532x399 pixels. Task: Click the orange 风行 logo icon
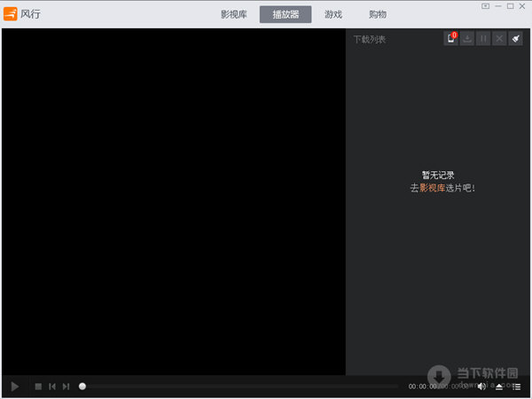pyautogui.click(x=10, y=14)
